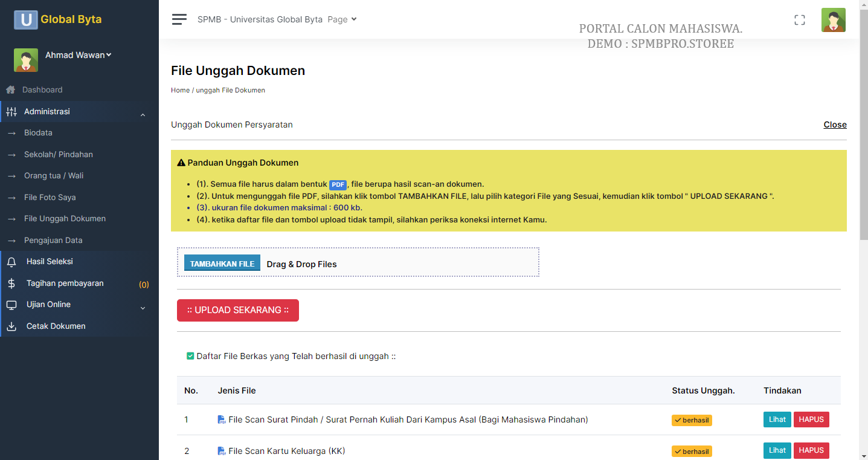Click HAPUS for Kartu Keluarga file
The height and width of the screenshot is (460, 868).
[811, 450]
